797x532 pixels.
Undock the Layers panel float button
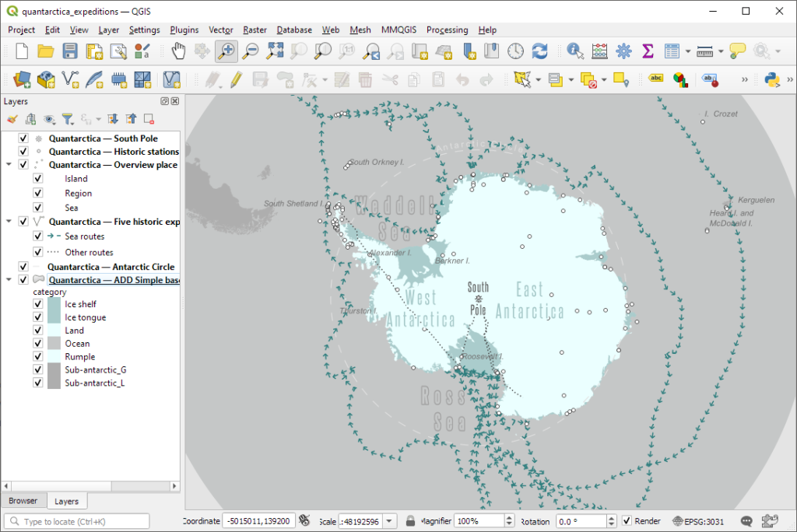(x=165, y=101)
